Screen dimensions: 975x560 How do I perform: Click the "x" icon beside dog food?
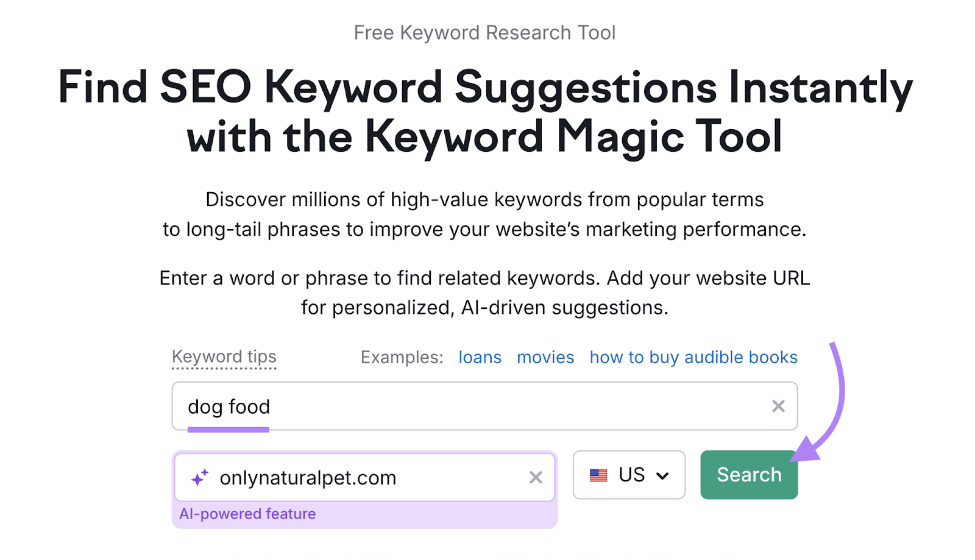(778, 406)
